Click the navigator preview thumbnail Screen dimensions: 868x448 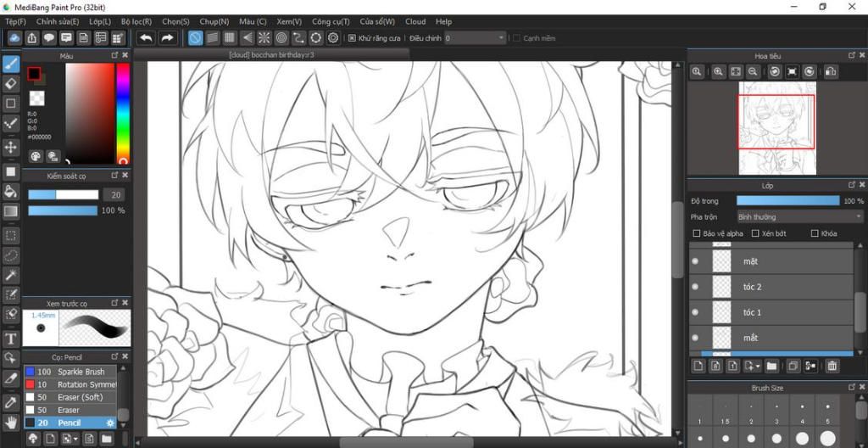(x=777, y=128)
